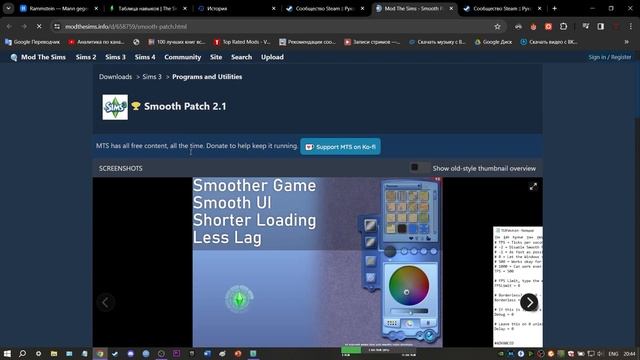Open Windows taskbar search
This screenshot has width=640, height=360.
click(x=22, y=353)
